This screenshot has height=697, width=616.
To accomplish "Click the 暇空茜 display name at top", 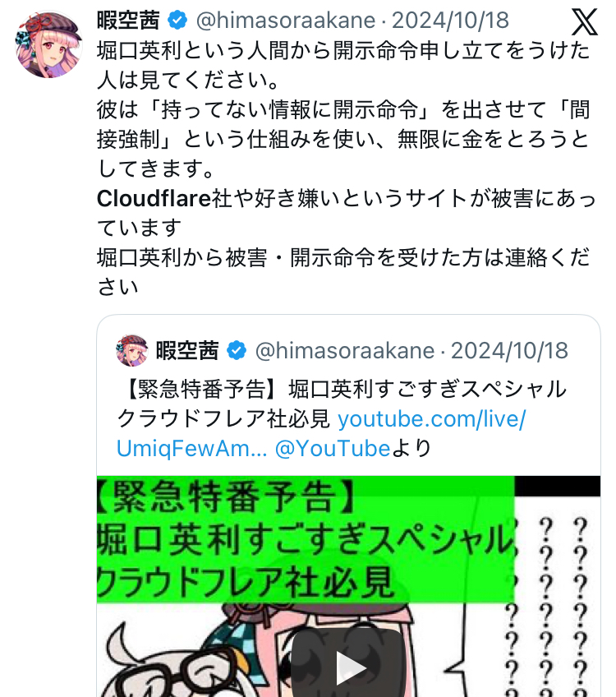I will point(128,21).
